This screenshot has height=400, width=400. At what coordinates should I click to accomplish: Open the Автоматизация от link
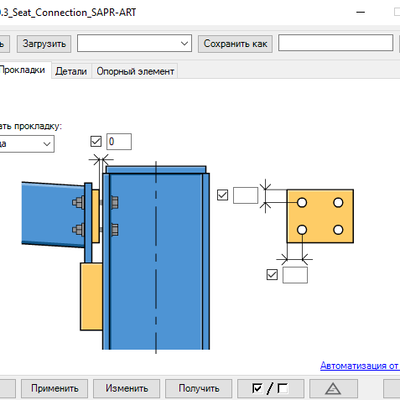pos(360,366)
